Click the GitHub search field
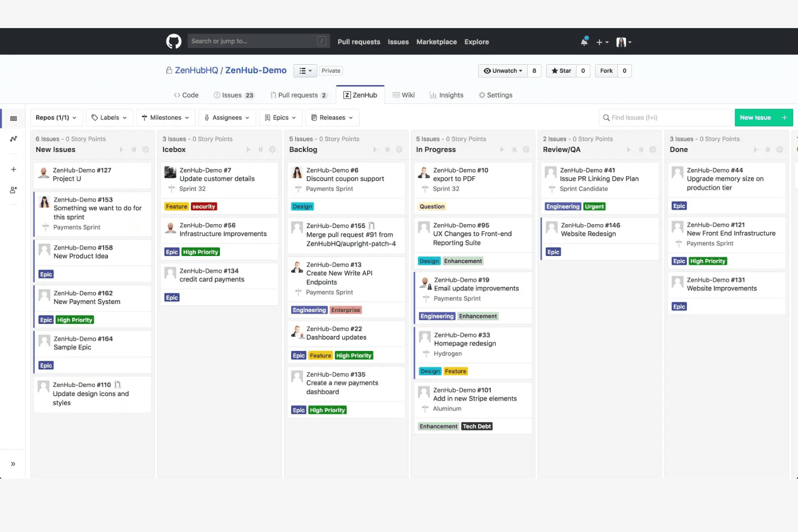The image size is (798, 532). point(258,41)
